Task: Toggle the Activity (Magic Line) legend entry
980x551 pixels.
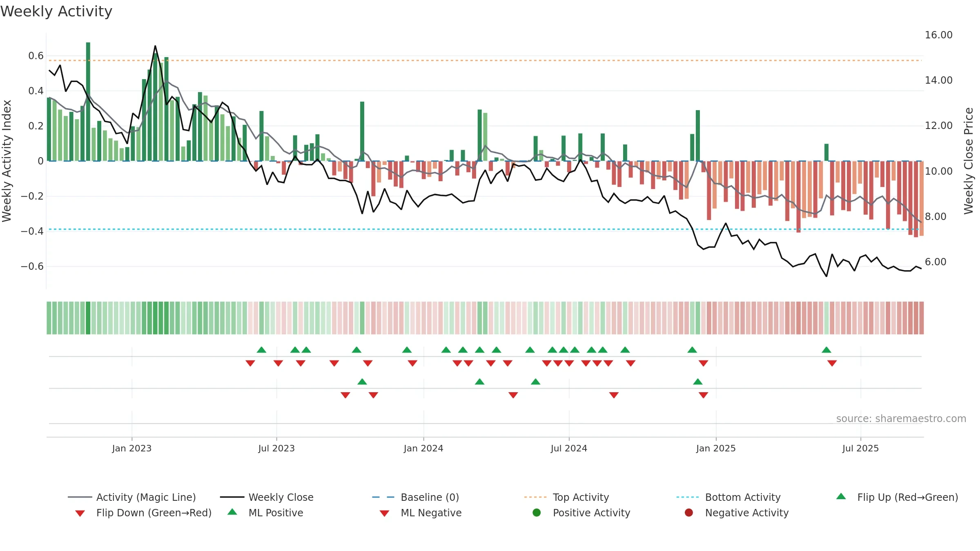Action: (x=132, y=497)
